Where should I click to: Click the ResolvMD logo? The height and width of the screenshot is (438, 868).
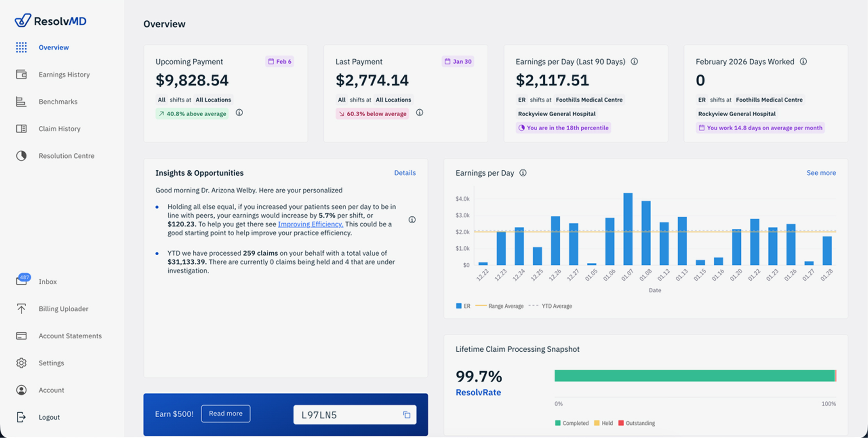point(50,21)
